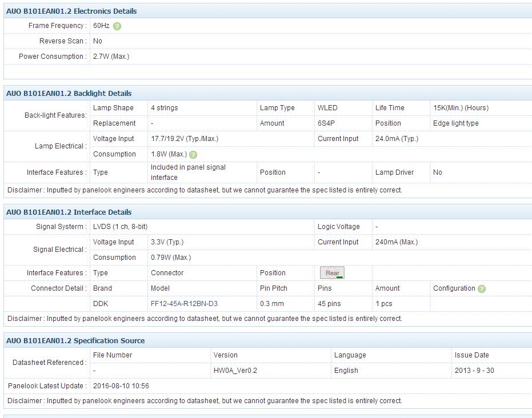Click the 2013 - 9 - 30 issue date
This screenshot has height=418, width=532.
[474, 371]
